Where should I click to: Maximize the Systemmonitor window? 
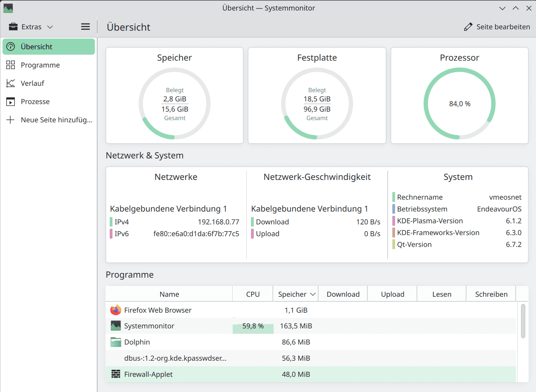(516, 8)
